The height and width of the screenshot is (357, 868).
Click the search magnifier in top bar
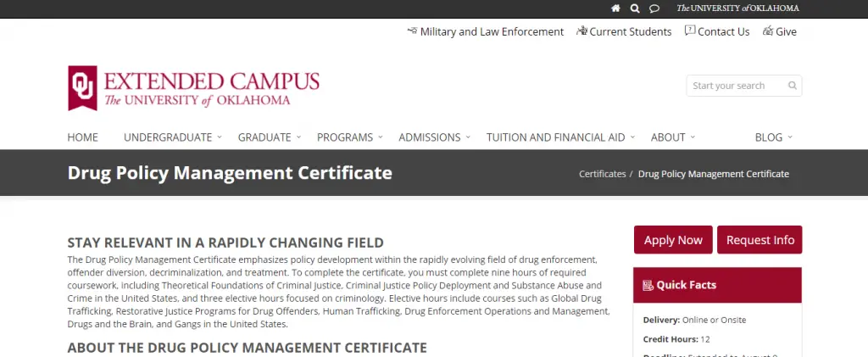(x=635, y=8)
